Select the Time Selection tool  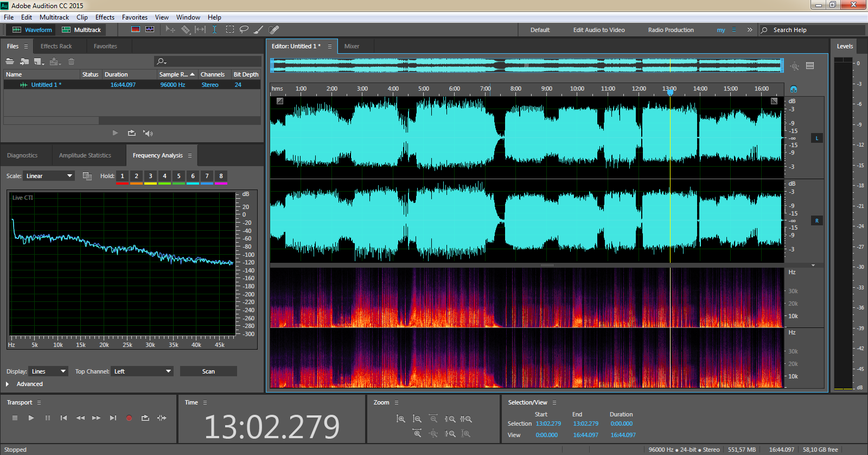(214, 29)
